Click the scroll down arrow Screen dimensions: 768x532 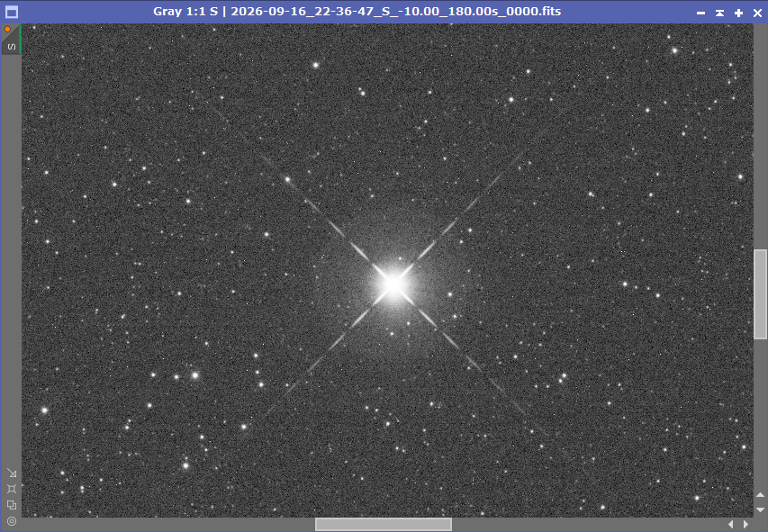pyautogui.click(x=760, y=509)
